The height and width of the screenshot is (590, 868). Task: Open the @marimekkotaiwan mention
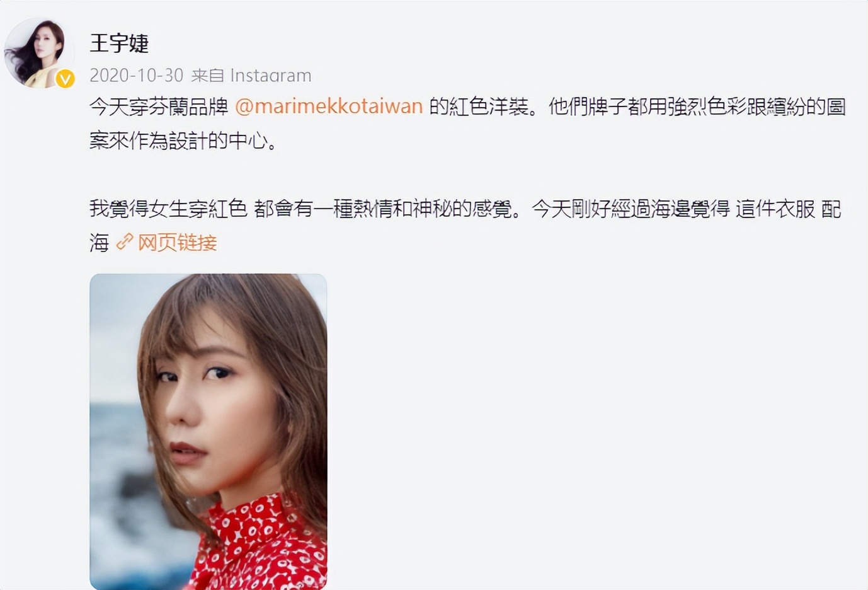(x=329, y=107)
